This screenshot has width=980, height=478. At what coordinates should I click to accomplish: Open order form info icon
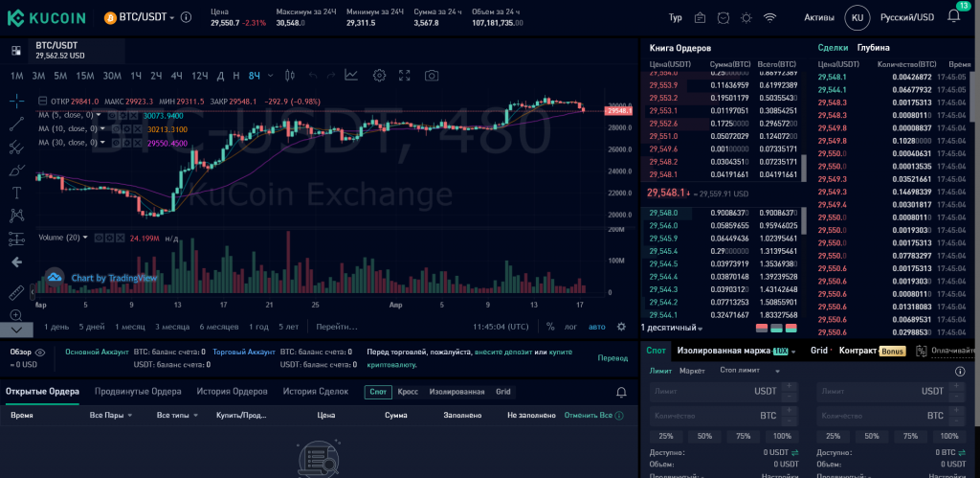961,372
